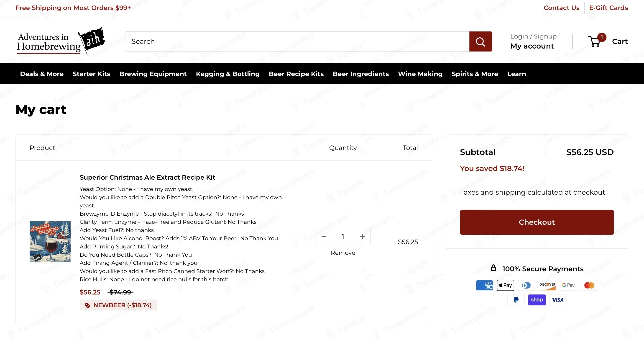This screenshot has width=644, height=351.
Task: Click the Alcohol Boost option line
Action: coord(179,238)
